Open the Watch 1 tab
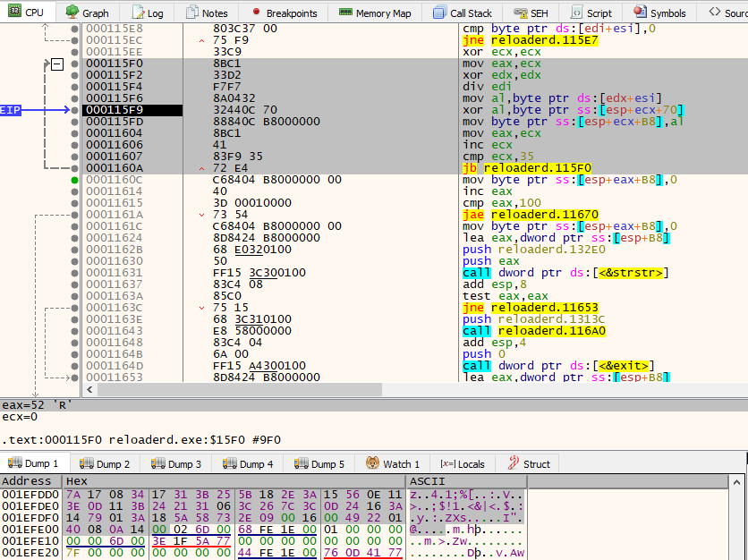The height and width of the screenshot is (560, 748). pyautogui.click(x=393, y=464)
